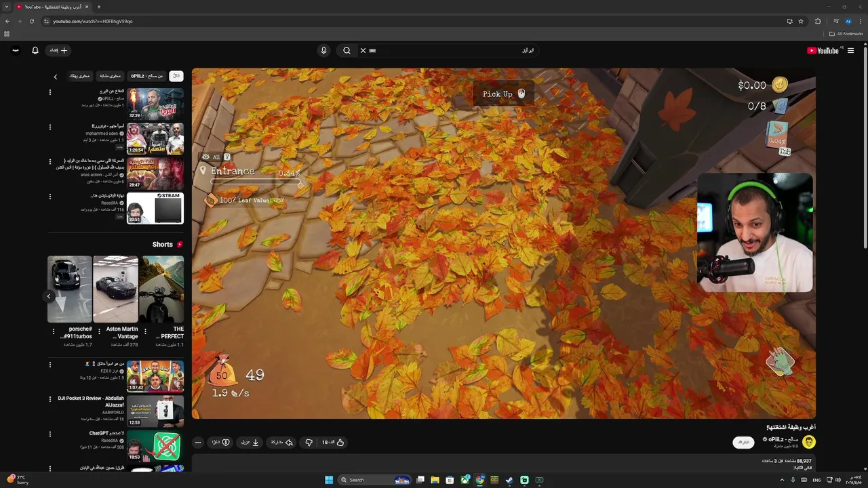Open options menu for the STEAM video
Image resolution: width=868 pixels, height=488 pixels.
coord(50,197)
